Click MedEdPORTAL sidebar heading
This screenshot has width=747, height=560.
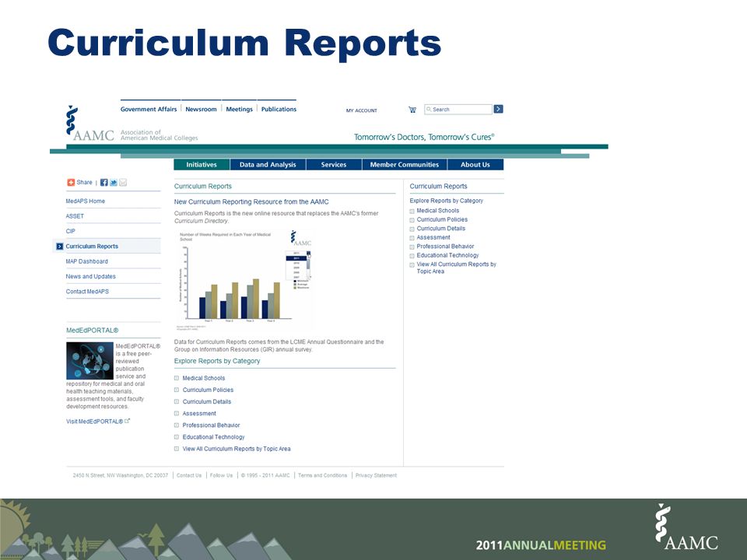click(x=93, y=331)
